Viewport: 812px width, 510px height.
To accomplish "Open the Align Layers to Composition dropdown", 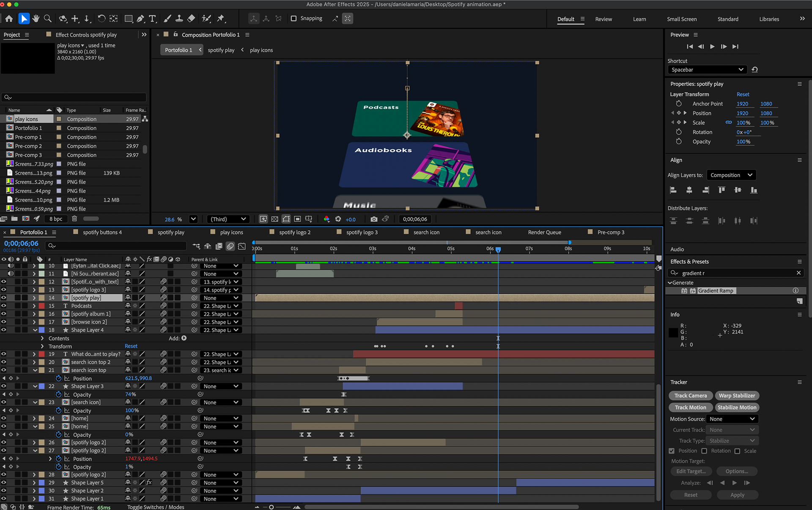I will 731,175.
